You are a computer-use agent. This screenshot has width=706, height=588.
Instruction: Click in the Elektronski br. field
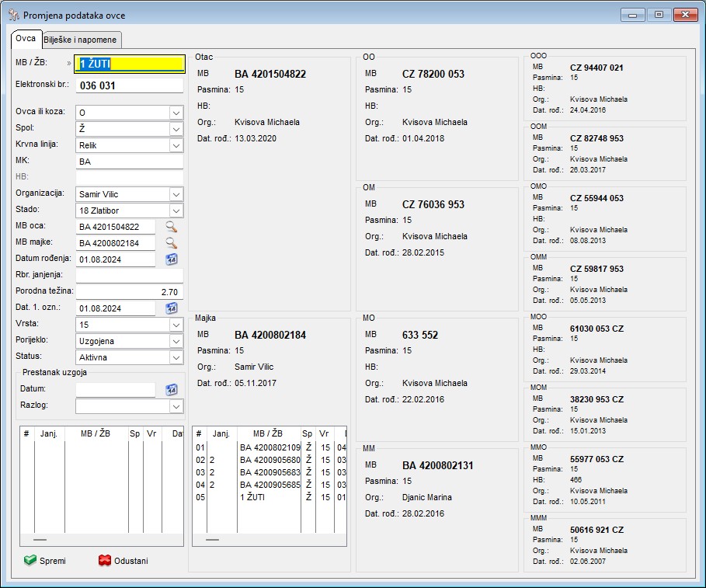tap(129, 86)
